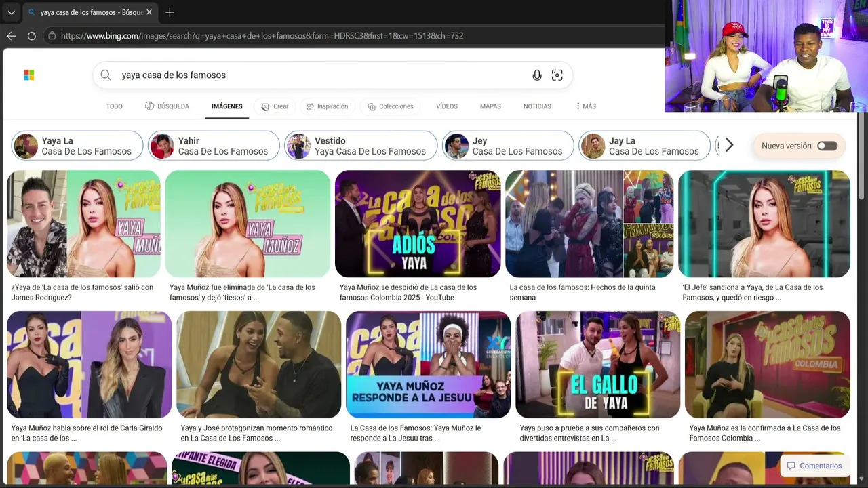This screenshot has height=488, width=868.
Task: Open '¿Yaya de La casa de los famosos salió' caption link
Action: pos(82,292)
